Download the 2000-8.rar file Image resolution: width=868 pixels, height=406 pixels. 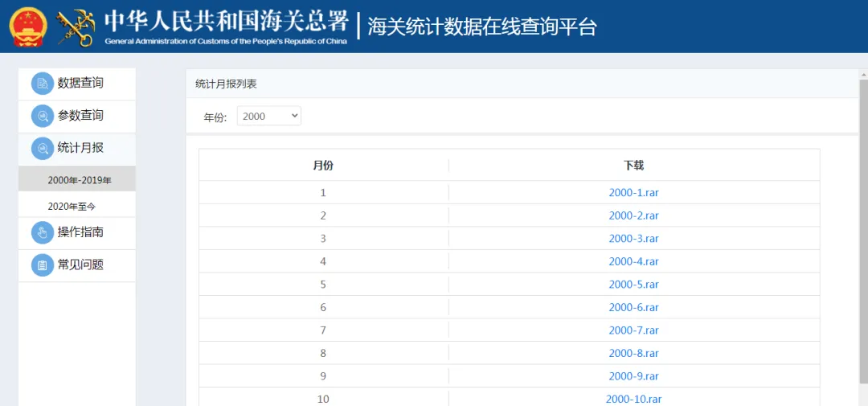(634, 354)
